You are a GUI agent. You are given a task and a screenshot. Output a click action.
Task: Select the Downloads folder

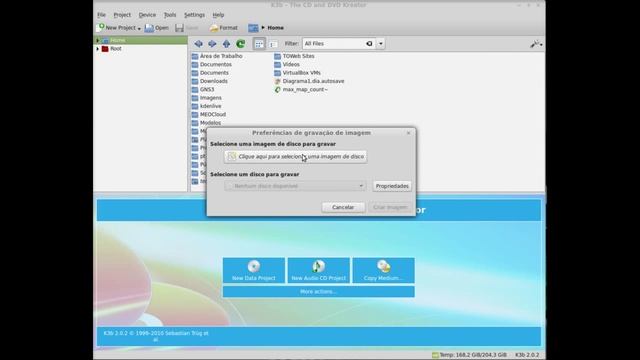pos(210,81)
